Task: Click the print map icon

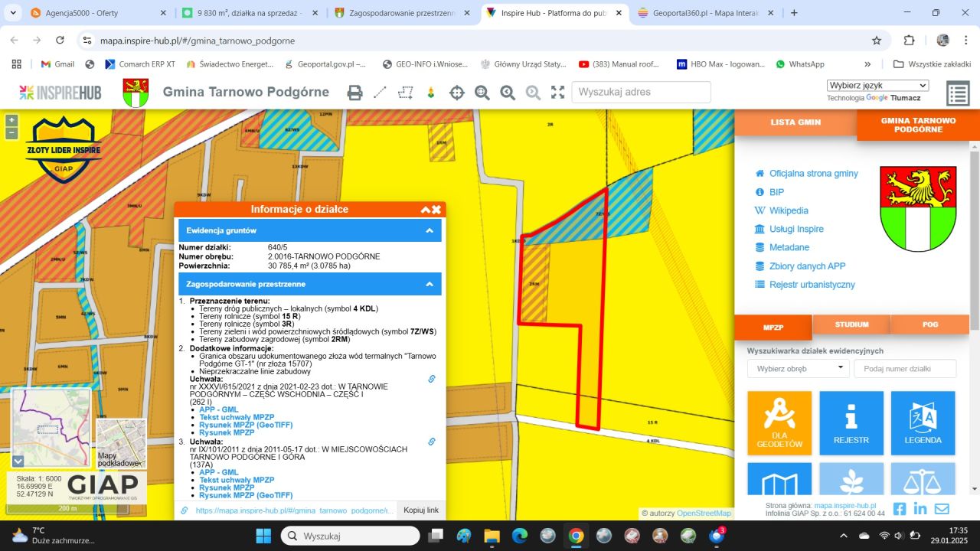Action: pos(354,93)
